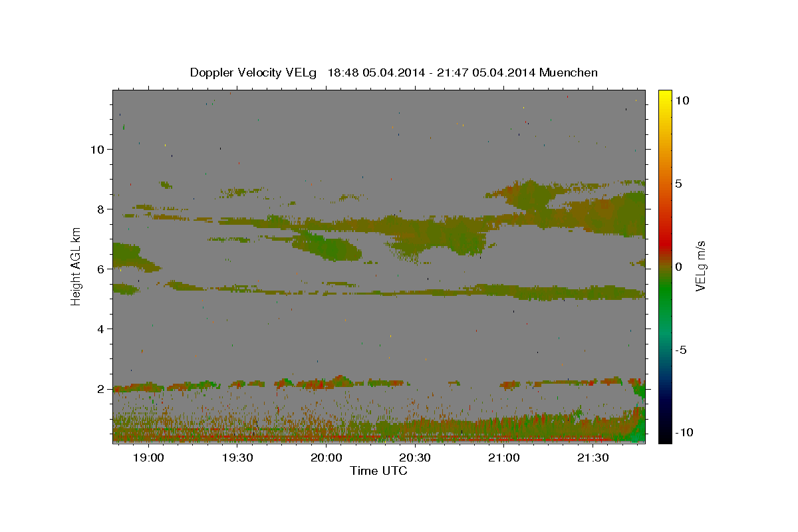
Task: Click the height axis '2' label
Action: coord(101,389)
